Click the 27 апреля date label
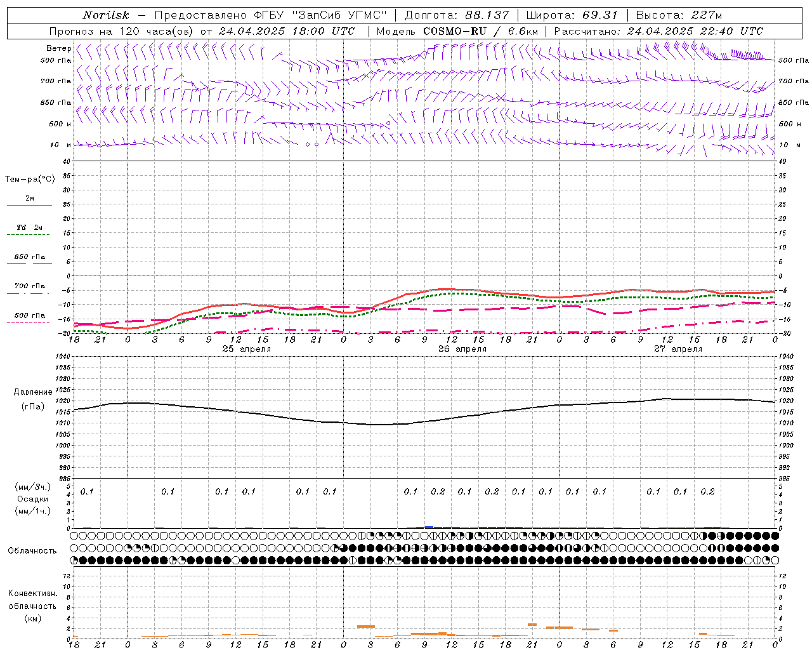Image resolution: width=812 pixels, height=650 pixels. [x=678, y=349]
